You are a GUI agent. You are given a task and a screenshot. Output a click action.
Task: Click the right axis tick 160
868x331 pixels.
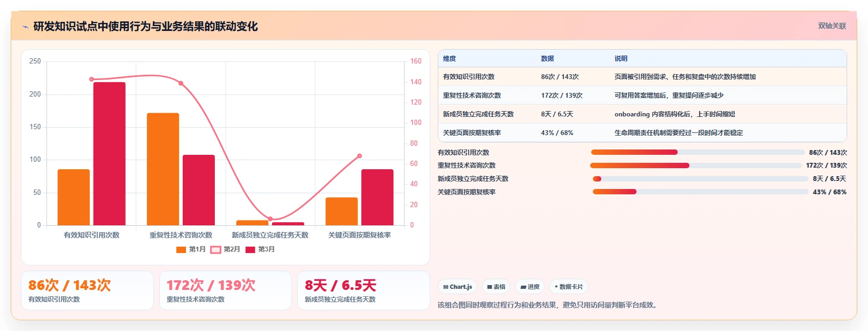pyautogui.click(x=416, y=61)
